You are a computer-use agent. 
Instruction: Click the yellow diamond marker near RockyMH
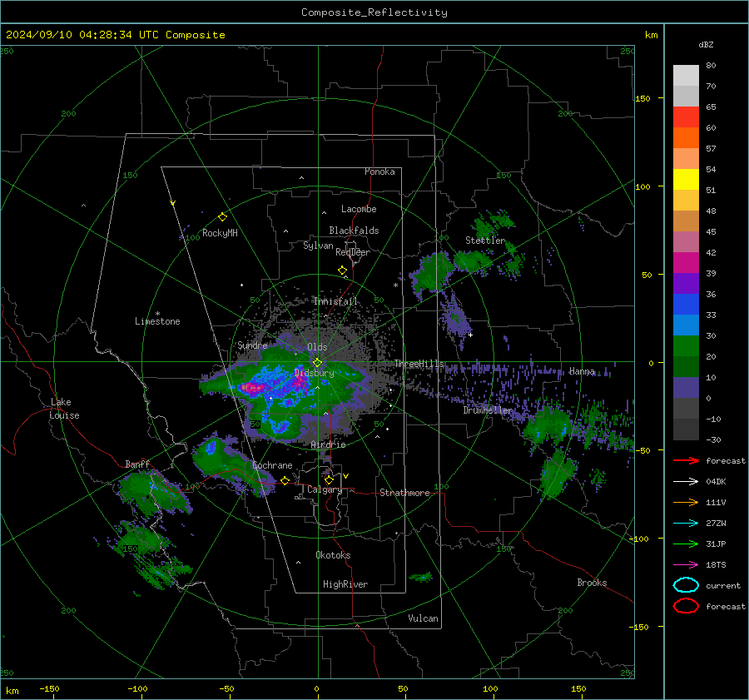point(222,217)
